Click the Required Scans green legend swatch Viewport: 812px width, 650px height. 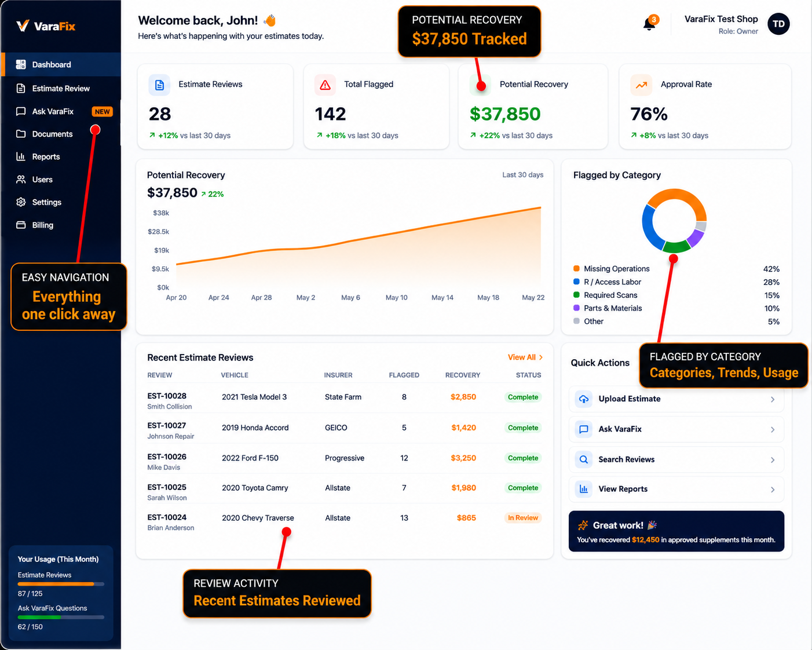(x=576, y=295)
